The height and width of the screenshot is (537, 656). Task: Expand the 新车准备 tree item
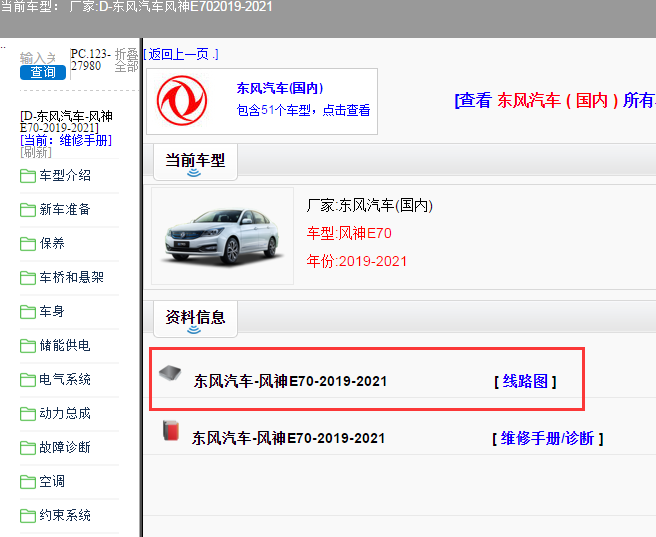click(65, 210)
